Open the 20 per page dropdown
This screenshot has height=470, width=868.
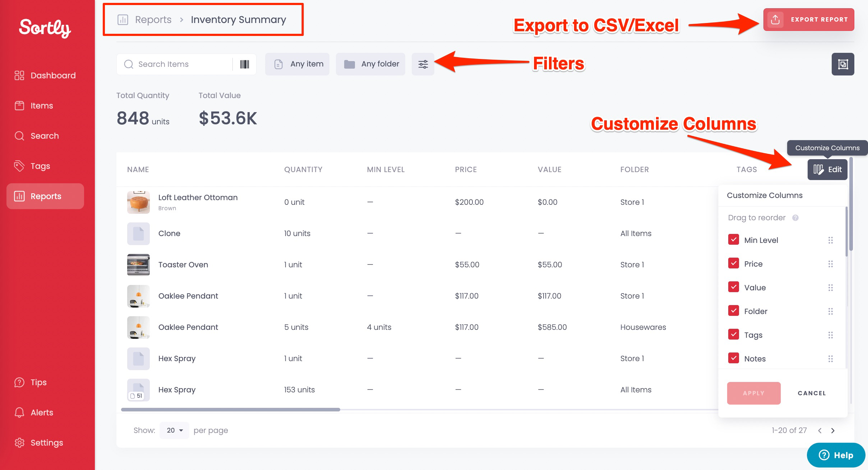pyautogui.click(x=174, y=430)
